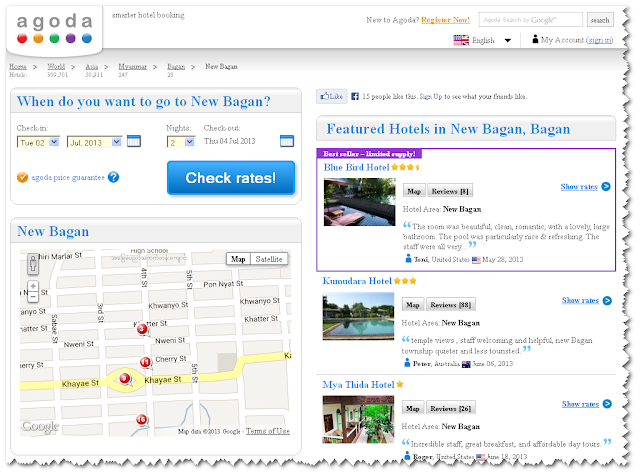Click the sign in link
640x476 pixels.
pyautogui.click(x=600, y=40)
